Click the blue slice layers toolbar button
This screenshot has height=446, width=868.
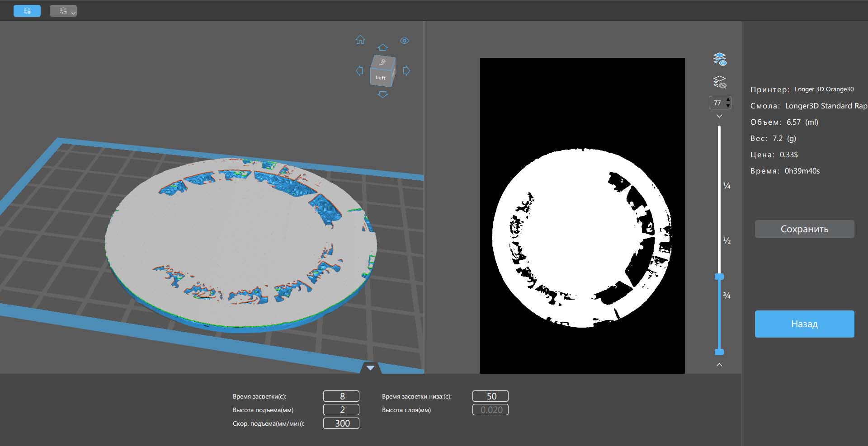point(27,11)
